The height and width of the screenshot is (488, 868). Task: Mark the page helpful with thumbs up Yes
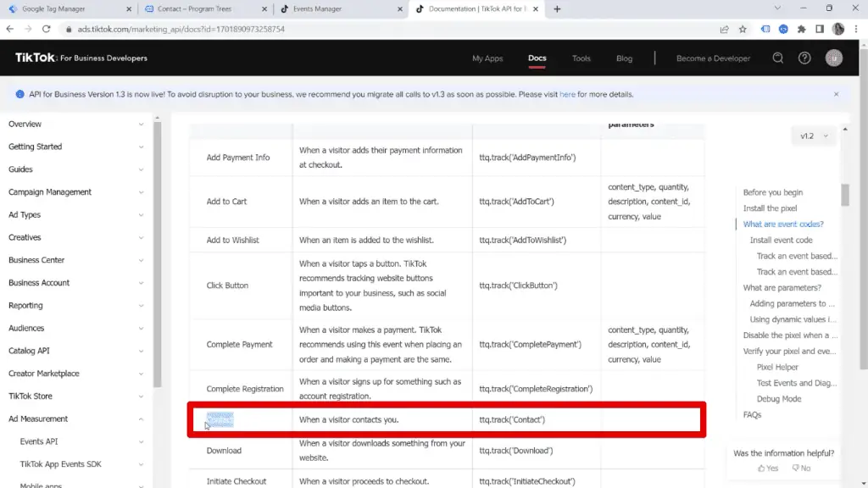coord(768,467)
